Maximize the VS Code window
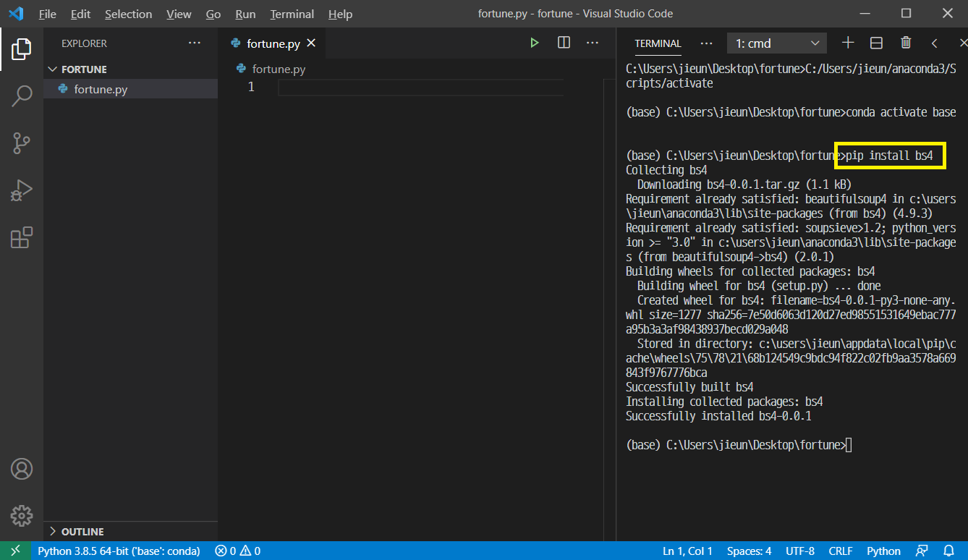Viewport: 968px width, 560px height. click(906, 14)
